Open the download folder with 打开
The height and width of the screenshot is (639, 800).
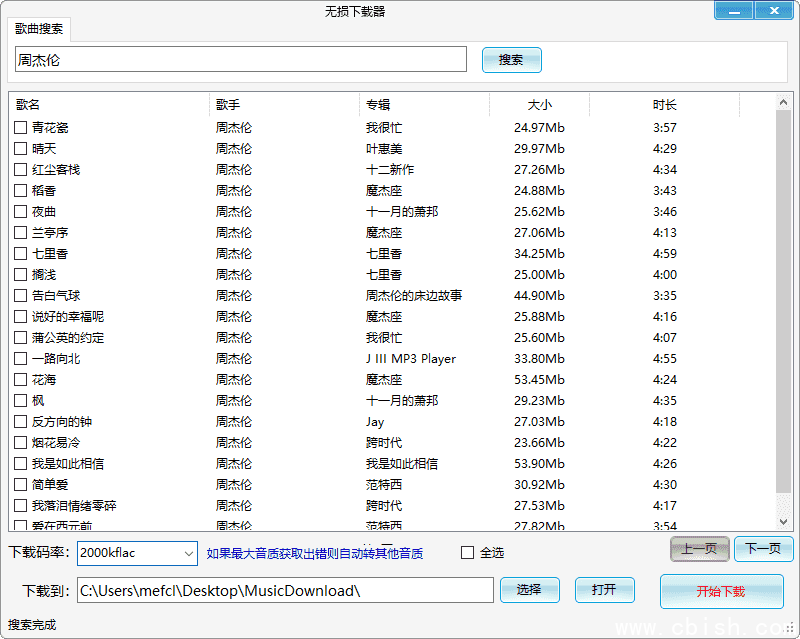(x=604, y=590)
